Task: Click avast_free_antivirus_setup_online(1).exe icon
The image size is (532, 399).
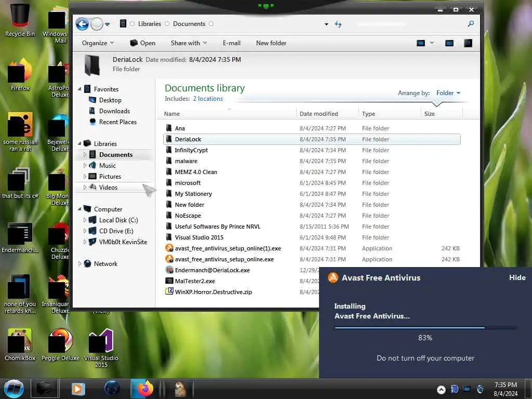Action: click(169, 248)
